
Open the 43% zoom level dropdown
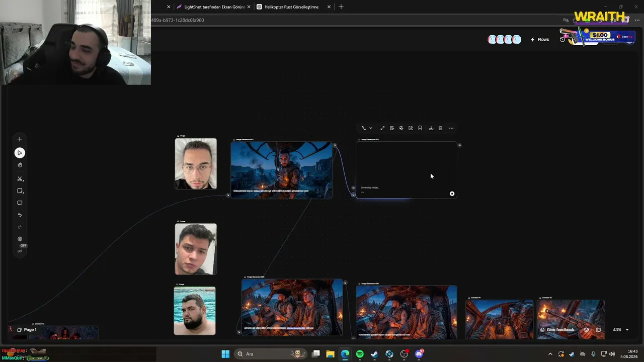(x=620, y=330)
